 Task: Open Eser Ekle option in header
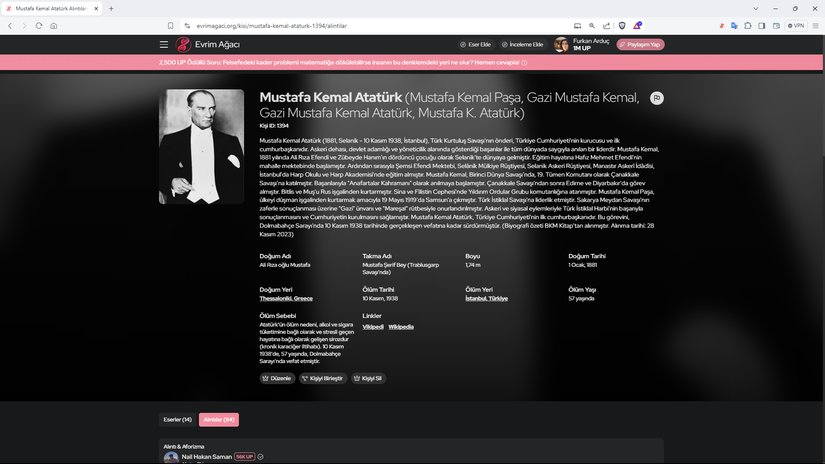click(x=476, y=44)
